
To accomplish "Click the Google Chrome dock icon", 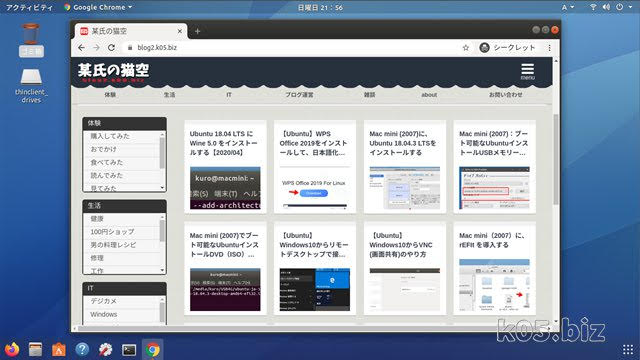I will click(x=153, y=350).
